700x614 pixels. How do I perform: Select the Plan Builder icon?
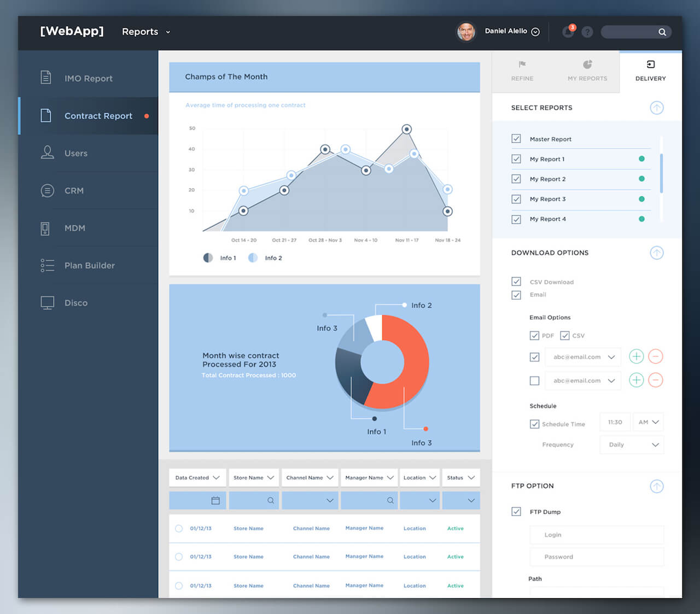click(x=47, y=265)
